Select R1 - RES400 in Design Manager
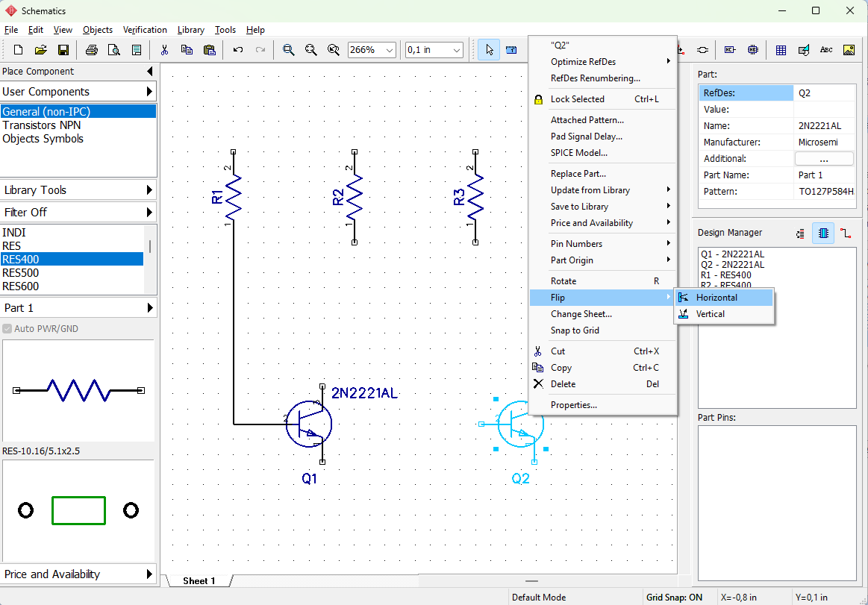 (x=725, y=275)
